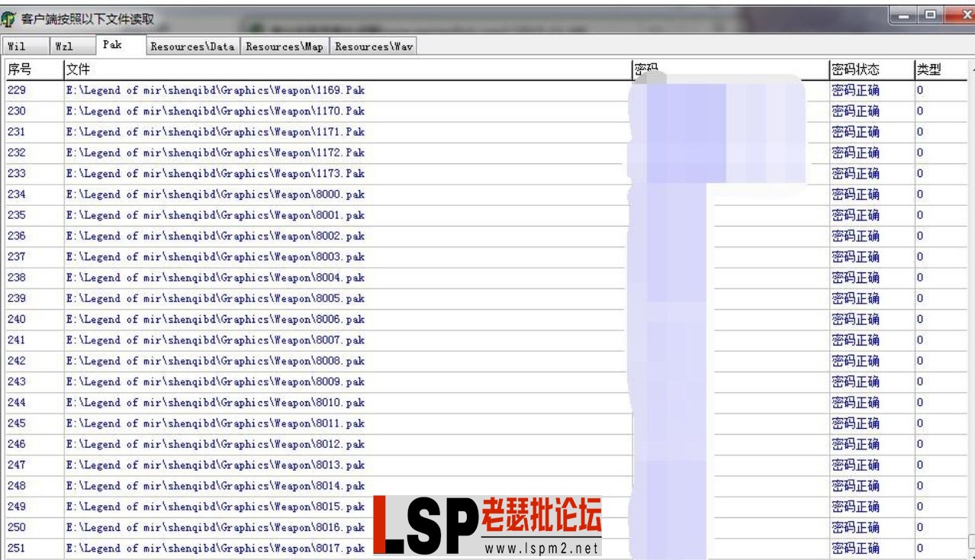
Task: Sort by the 序号 column header
Action: [34, 69]
